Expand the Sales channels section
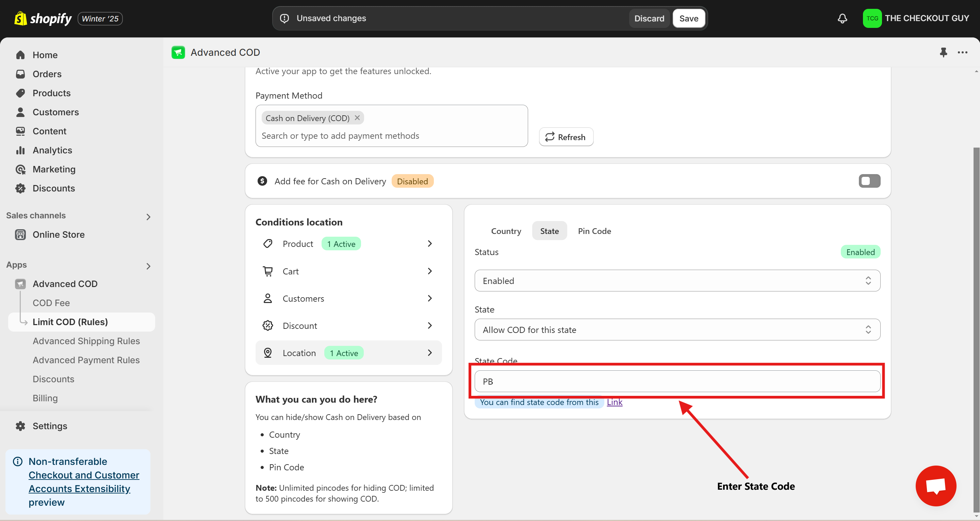980x521 pixels. tap(148, 217)
